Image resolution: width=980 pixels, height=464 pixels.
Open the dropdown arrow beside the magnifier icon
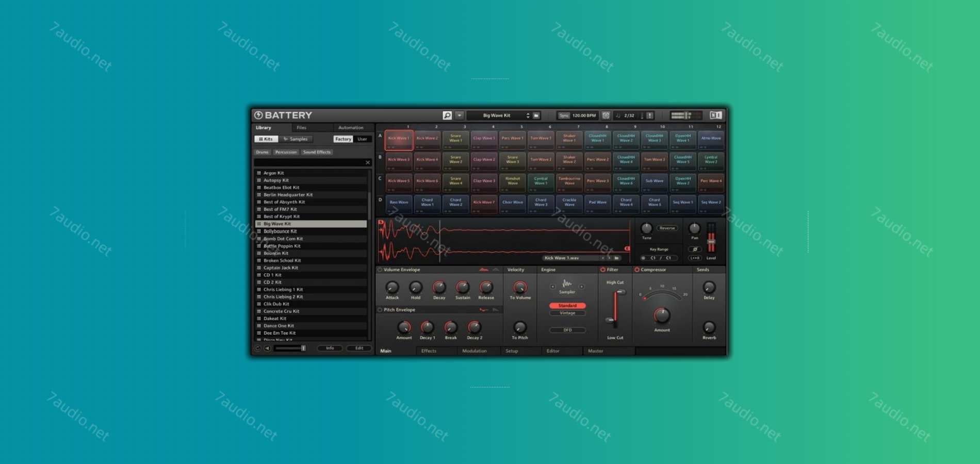[459, 115]
